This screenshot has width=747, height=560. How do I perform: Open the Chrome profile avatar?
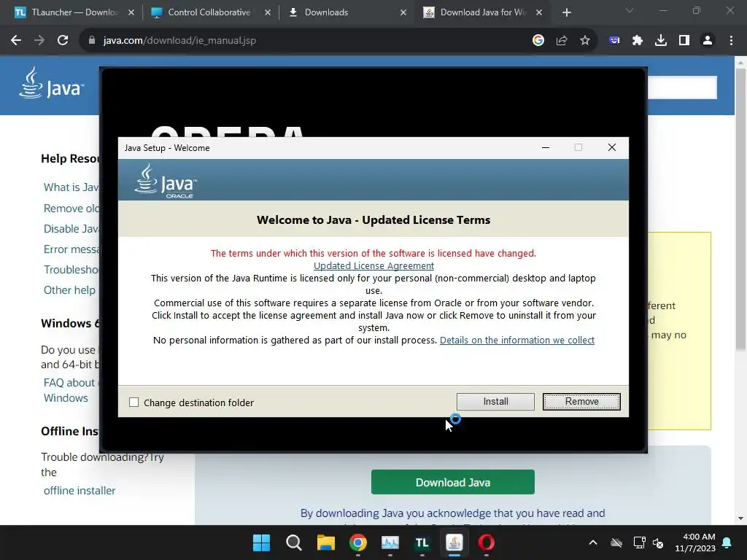point(708,41)
